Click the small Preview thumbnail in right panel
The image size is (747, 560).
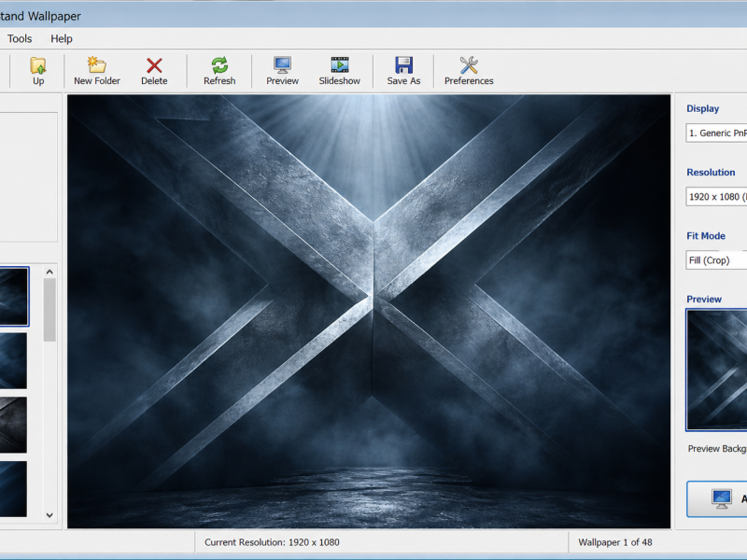716,370
